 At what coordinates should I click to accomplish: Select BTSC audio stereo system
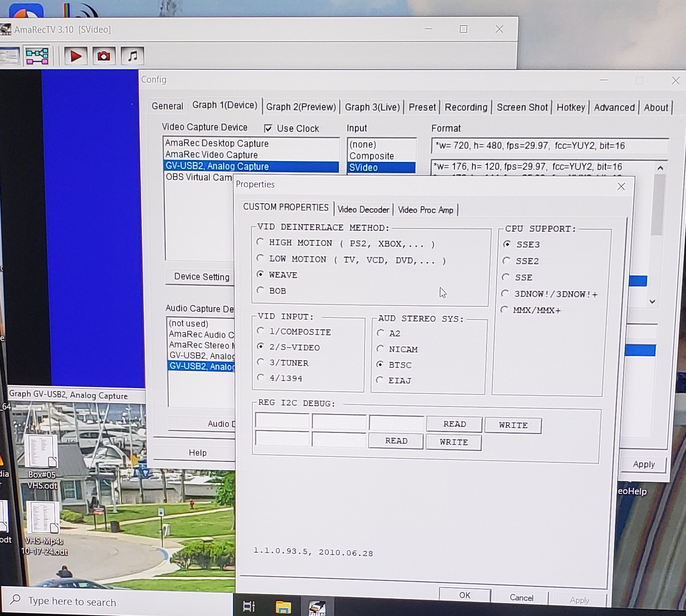[380, 364]
